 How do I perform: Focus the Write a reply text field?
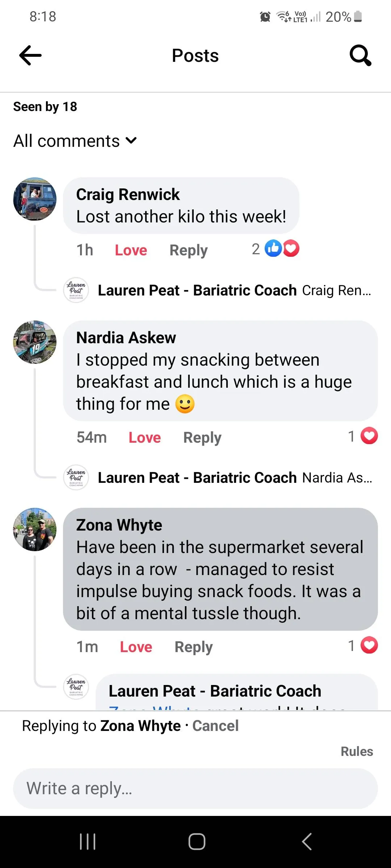tap(195, 788)
